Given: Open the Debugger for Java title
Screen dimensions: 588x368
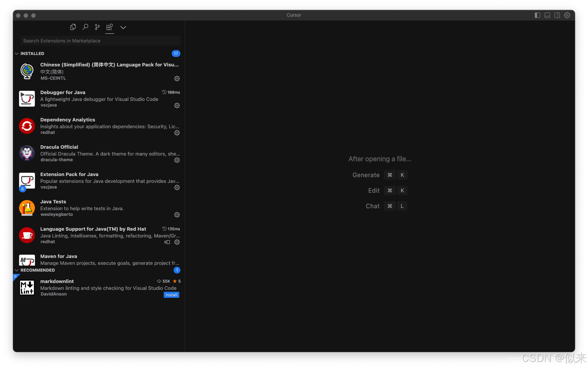Looking at the screenshot, I should (x=63, y=92).
